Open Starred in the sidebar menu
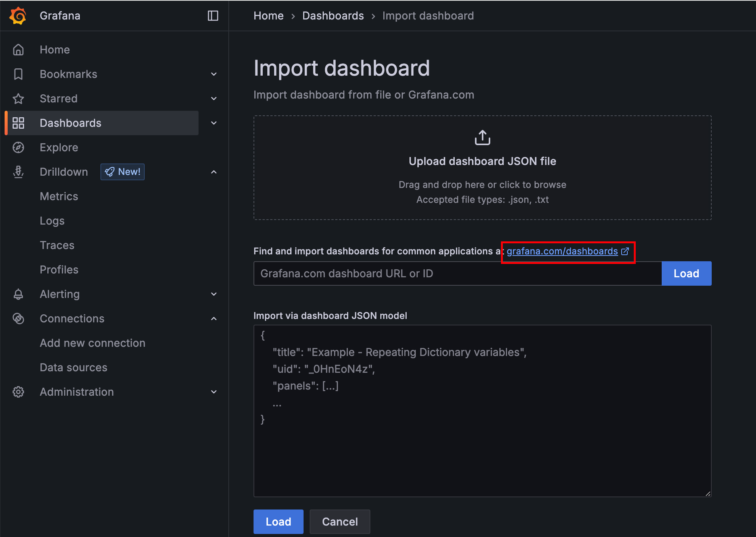This screenshot has width=756, height=537. pos(58,99)
